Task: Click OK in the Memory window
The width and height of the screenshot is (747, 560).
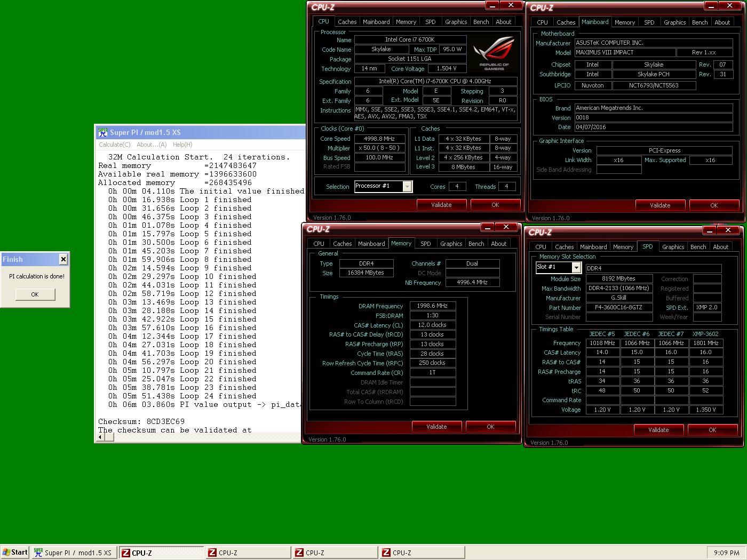Action: pos(490,427)
